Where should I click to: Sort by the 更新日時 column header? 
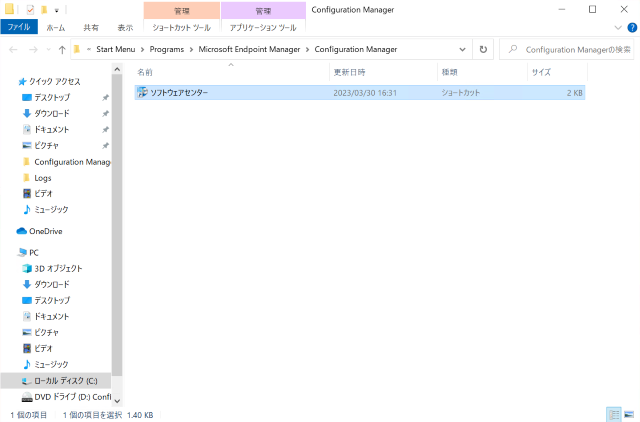[x=350, y=72]
